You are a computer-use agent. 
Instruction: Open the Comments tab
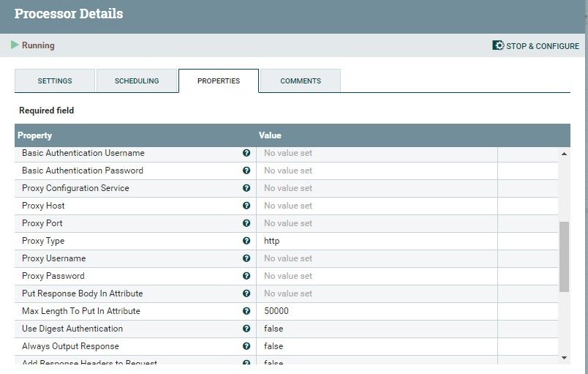point(301,81)
